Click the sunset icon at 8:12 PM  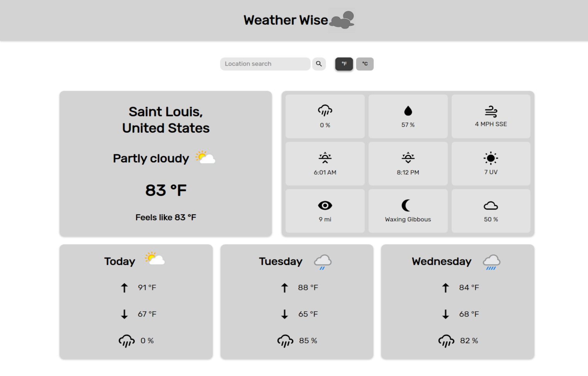408,157
